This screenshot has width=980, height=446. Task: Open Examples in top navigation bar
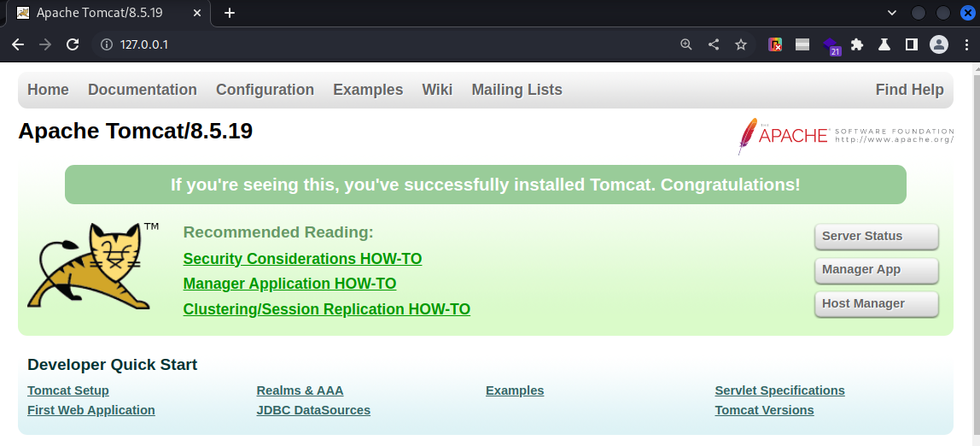(x=368, y=90)
